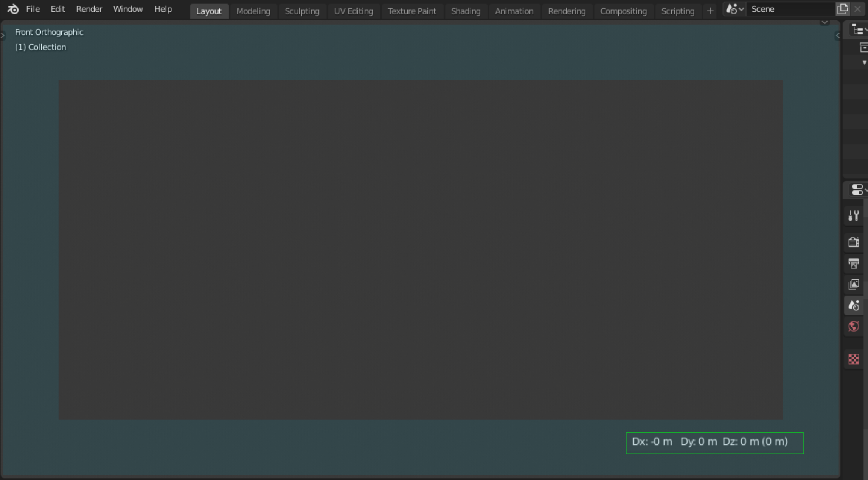Screen dimensions: 868x480
Task: Open the Render properties tab
Action: tap(854, 242)
